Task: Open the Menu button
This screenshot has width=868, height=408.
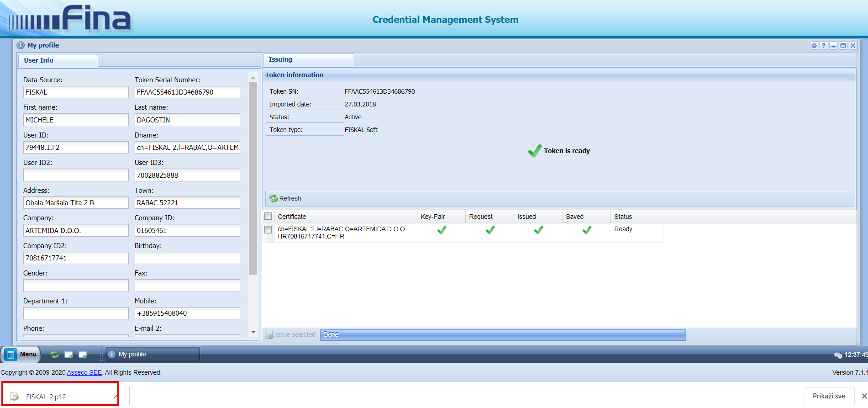Action: pos(21,354)
